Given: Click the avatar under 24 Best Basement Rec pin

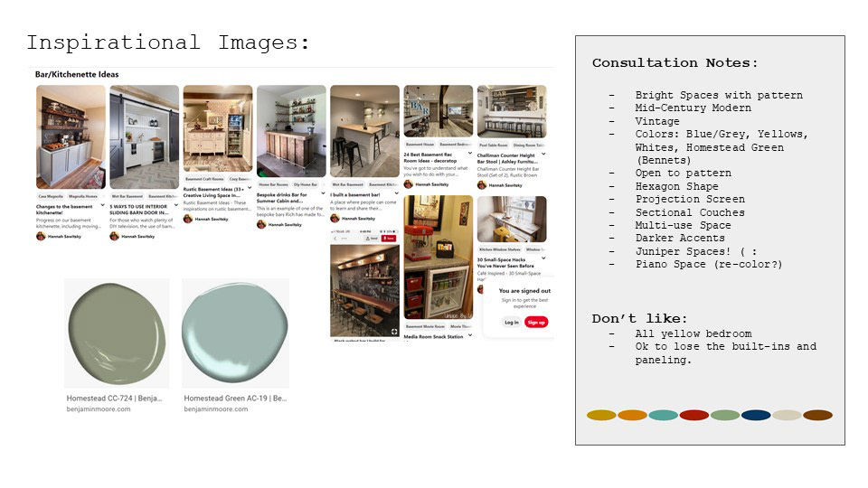Looking at the screenshot, I should [x=409, y=184].
